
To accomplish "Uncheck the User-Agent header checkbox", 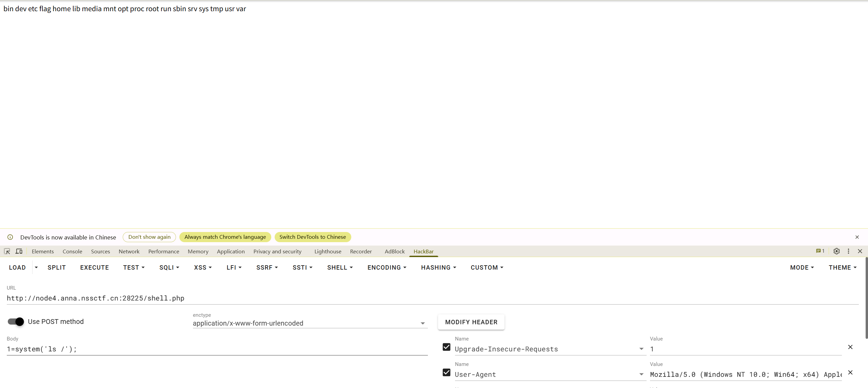I will (447, 372).
